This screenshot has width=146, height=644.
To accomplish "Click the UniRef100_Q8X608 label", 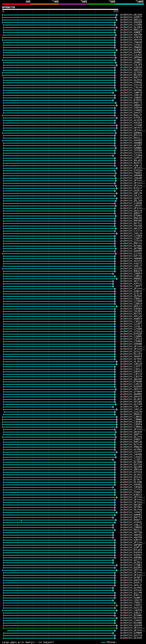I will click(x=131, y=432).
